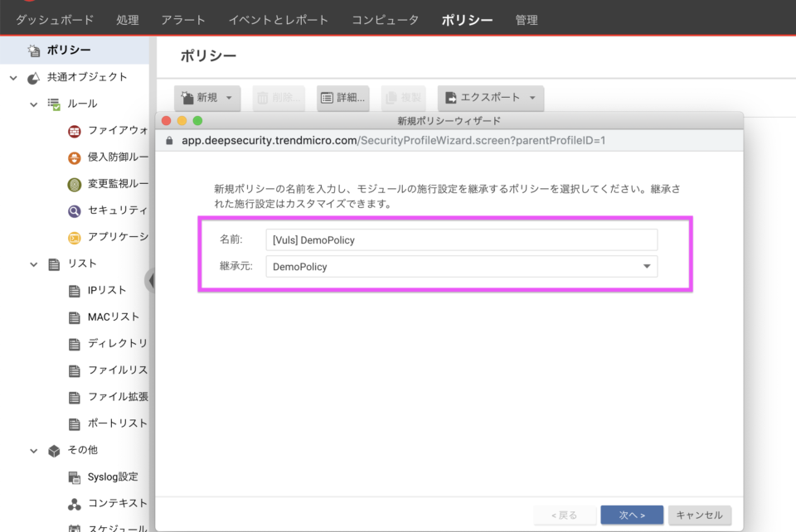Open ポートリスト from the lists section

point(73,423)
